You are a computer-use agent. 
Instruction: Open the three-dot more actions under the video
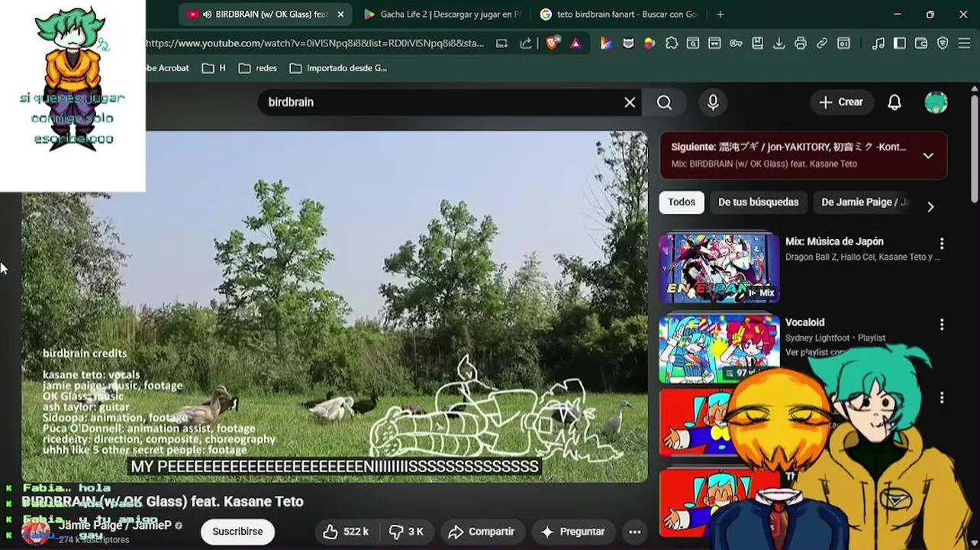point(634,532)
